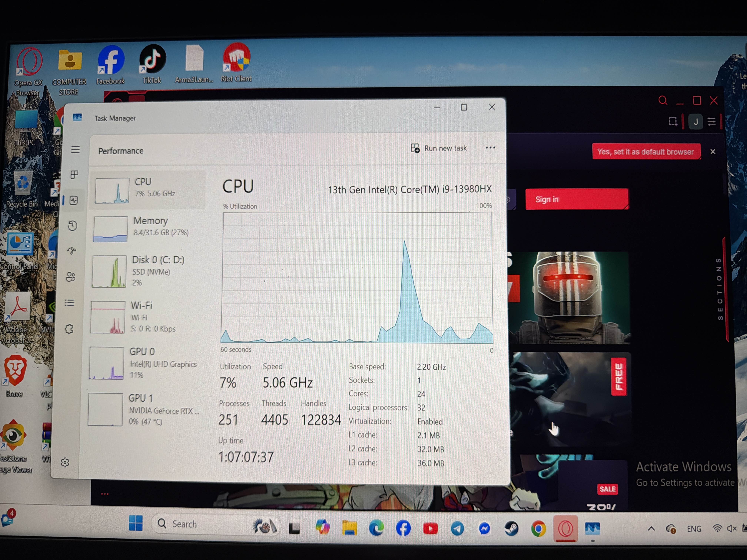Show hidden system tray icons chevron
747x560 pixels.
pos(651,529)
